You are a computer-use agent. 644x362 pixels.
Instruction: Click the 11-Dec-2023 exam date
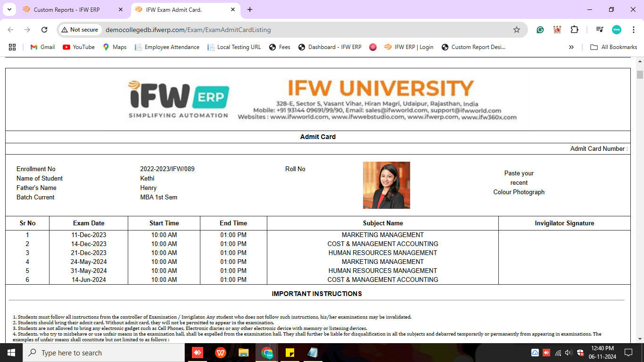pyautogui.click(x=89, y=235)
